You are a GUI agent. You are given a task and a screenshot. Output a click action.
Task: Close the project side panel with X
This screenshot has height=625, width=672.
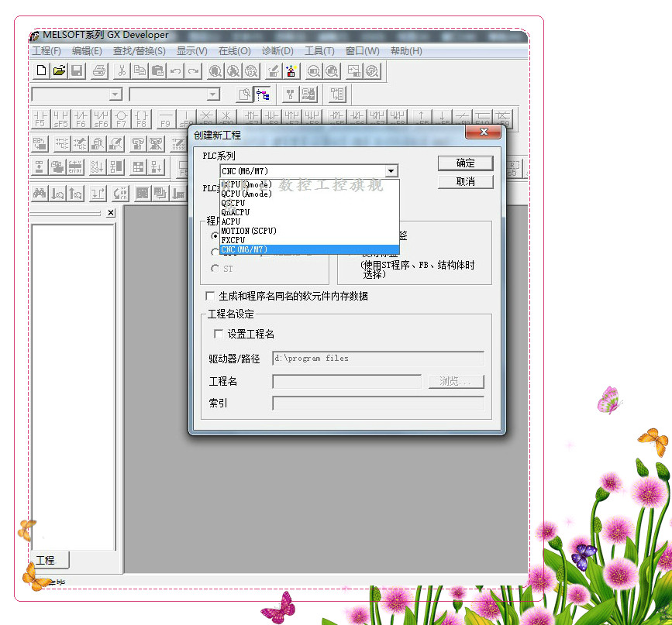111,212
